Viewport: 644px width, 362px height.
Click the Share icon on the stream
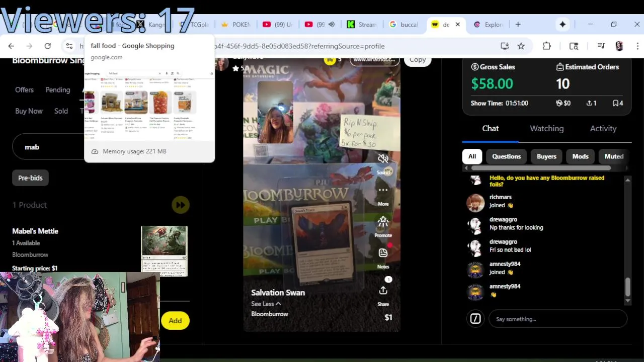(383, 291)
